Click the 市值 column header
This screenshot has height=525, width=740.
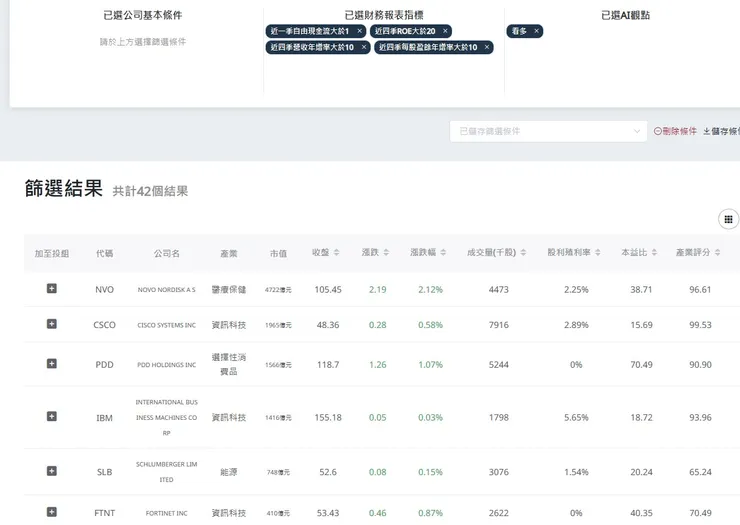pyautogui.click(x=278, y=254)
